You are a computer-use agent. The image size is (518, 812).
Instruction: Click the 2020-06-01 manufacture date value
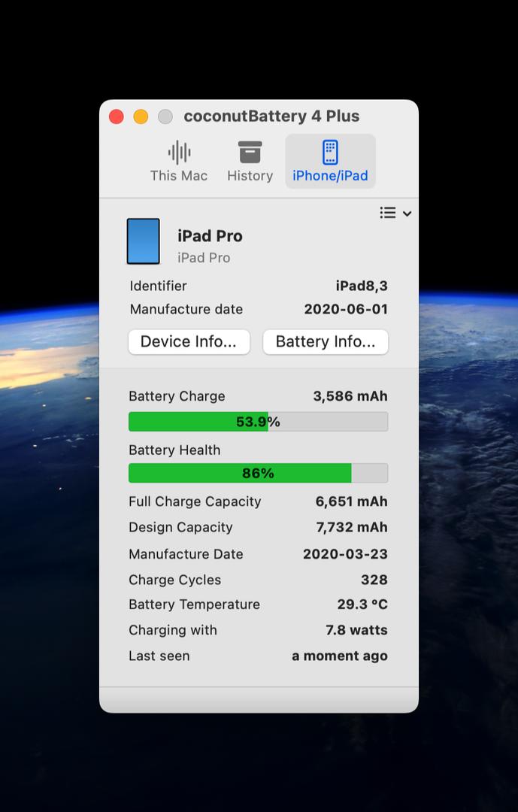tap(346, 309)
